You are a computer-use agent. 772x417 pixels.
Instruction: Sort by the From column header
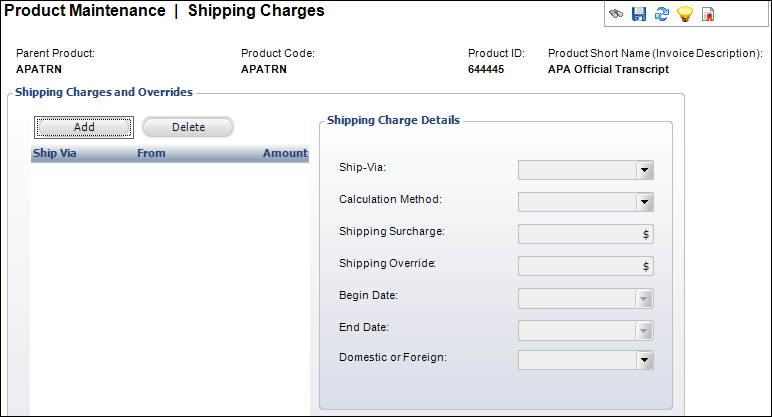pyautogui.click(x=151, y=153)
